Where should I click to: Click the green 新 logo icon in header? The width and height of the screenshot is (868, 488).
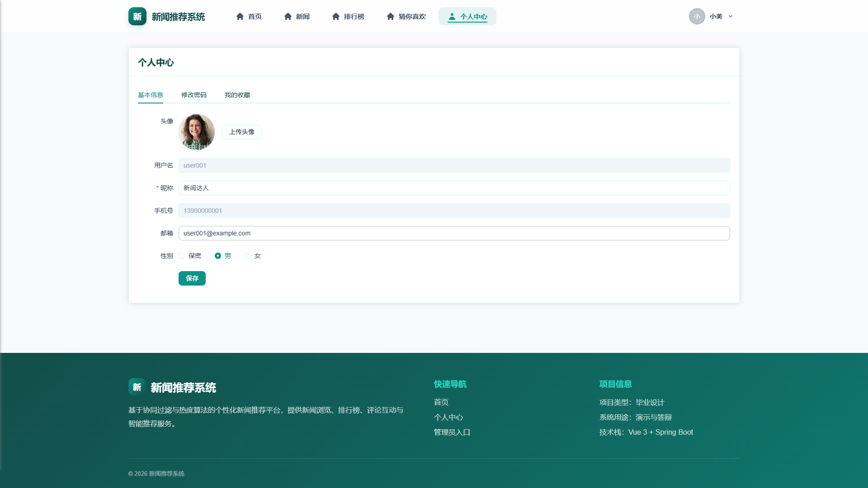[x=137, y=16]
